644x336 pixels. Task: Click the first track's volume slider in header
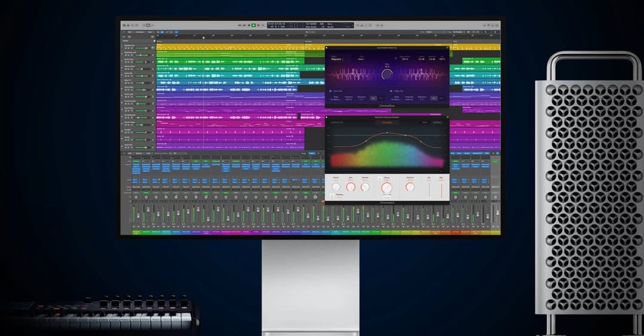143,48
